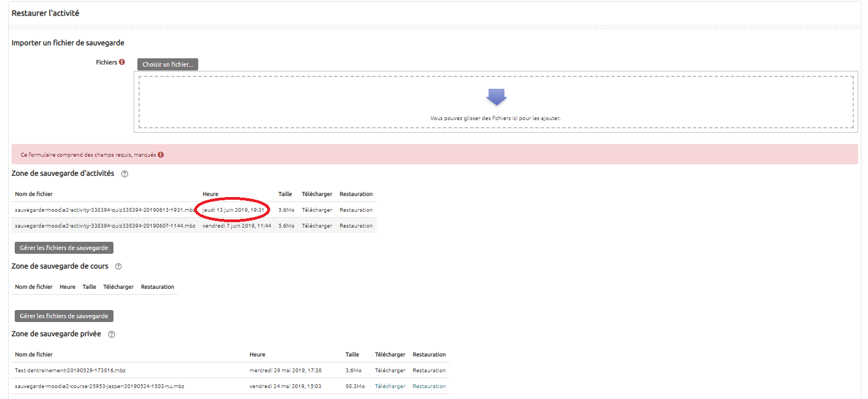Select the sauvegarde-moodle2-activity 20190613-1931 filename
The width and height of the screenshot is (868, 399).
(x=104, y=210)
